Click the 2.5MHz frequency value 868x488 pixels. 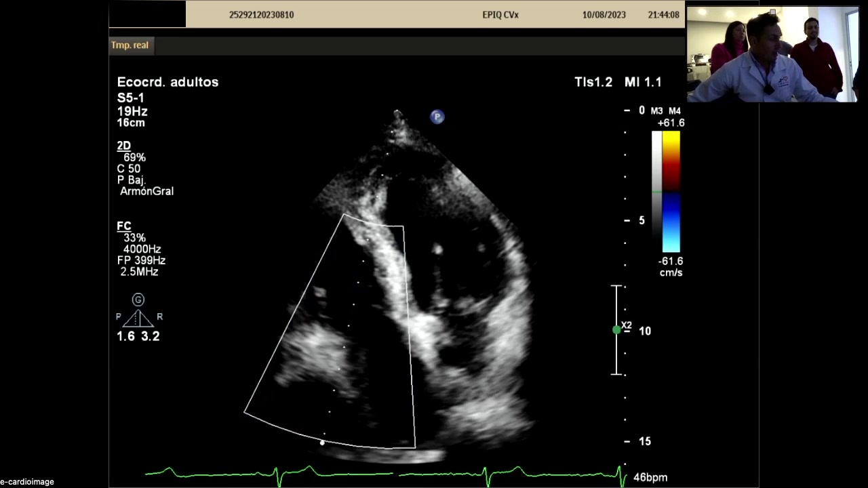tap(139, 272)
